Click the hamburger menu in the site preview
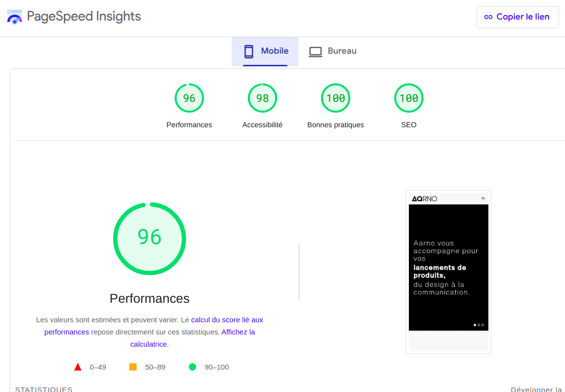This screenshot has height=392, width=565. (x=483, y=198)
